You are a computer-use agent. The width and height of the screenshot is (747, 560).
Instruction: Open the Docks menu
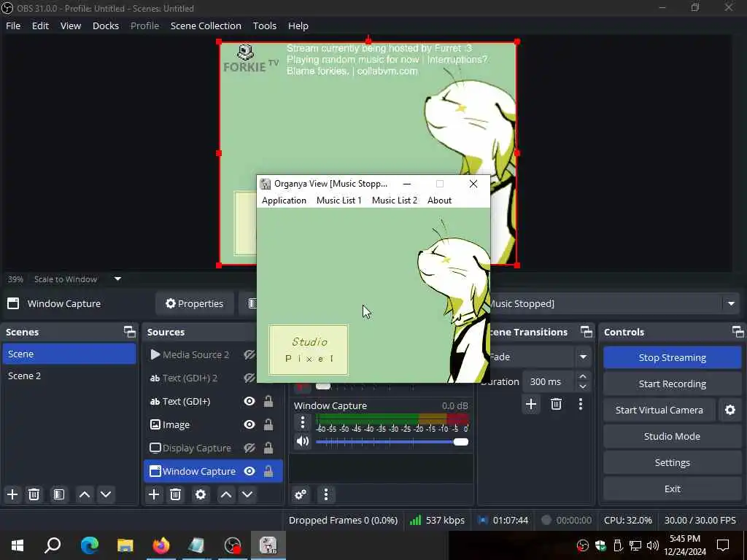pos(106,26)
